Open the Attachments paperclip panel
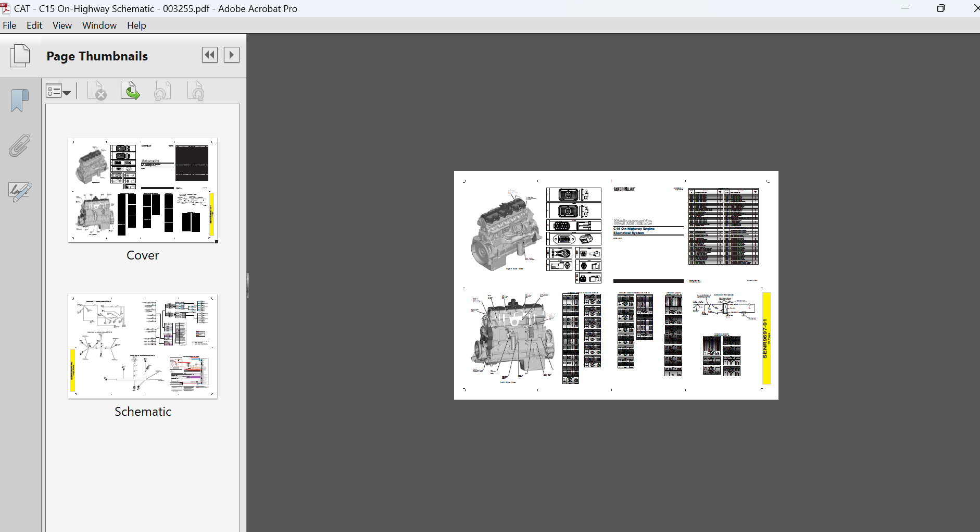 tap(20, 145)
